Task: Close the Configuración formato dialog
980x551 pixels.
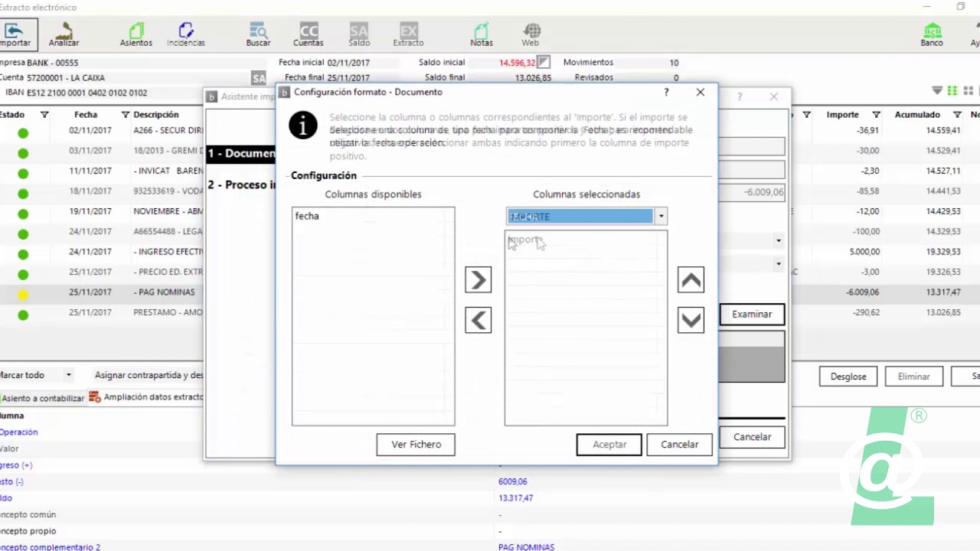Action: [700, 92]
